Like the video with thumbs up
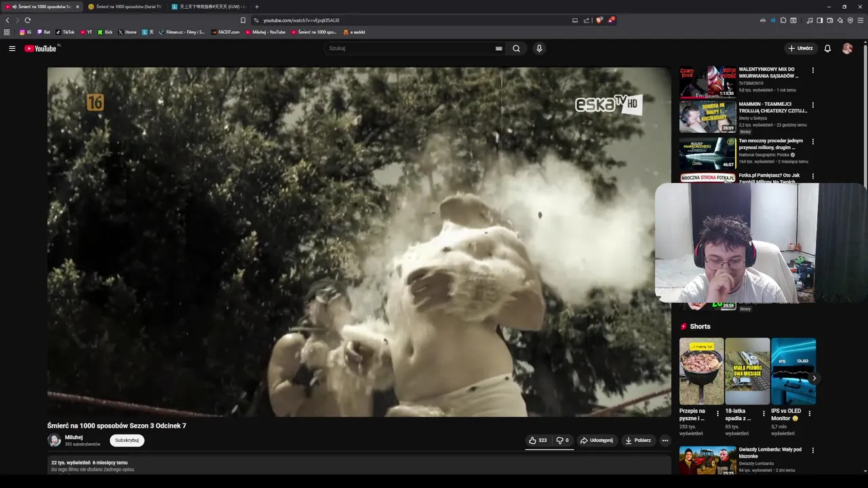 click(538, 441)
